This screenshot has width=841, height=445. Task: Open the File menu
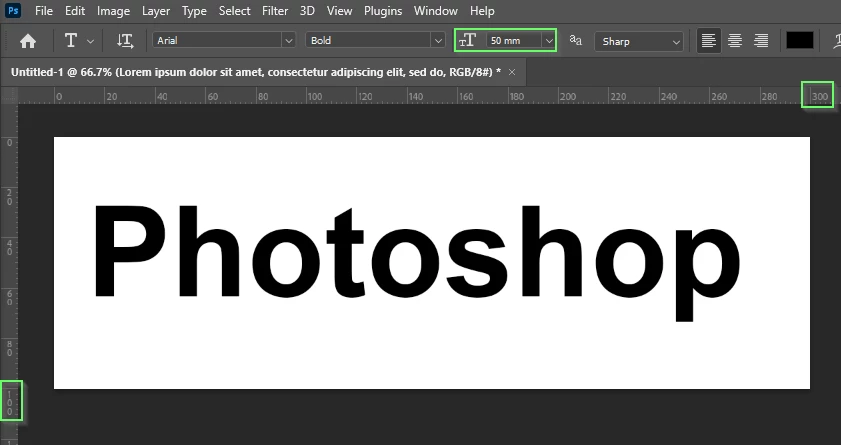point(43,11)
